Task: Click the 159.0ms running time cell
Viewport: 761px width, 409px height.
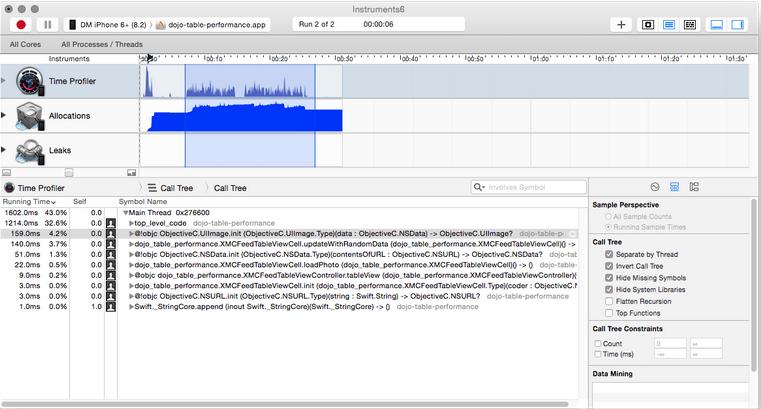Action: 25,233
